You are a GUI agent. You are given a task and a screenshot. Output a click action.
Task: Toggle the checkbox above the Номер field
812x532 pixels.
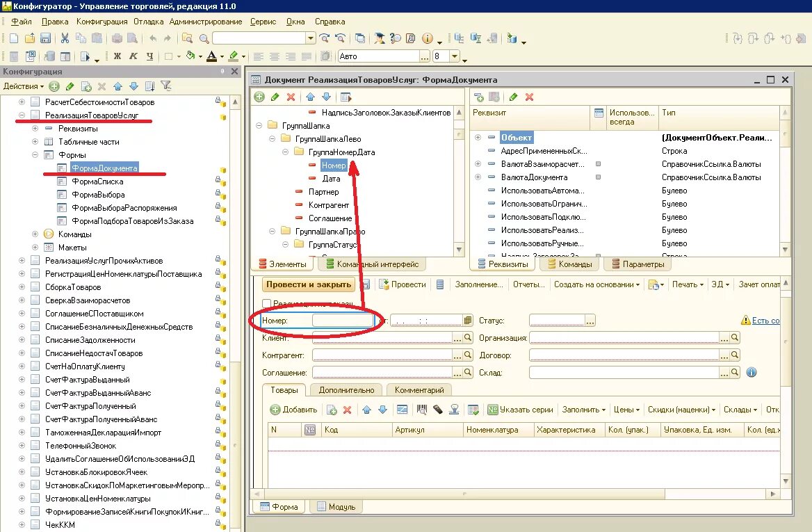[x=267, y=304]
